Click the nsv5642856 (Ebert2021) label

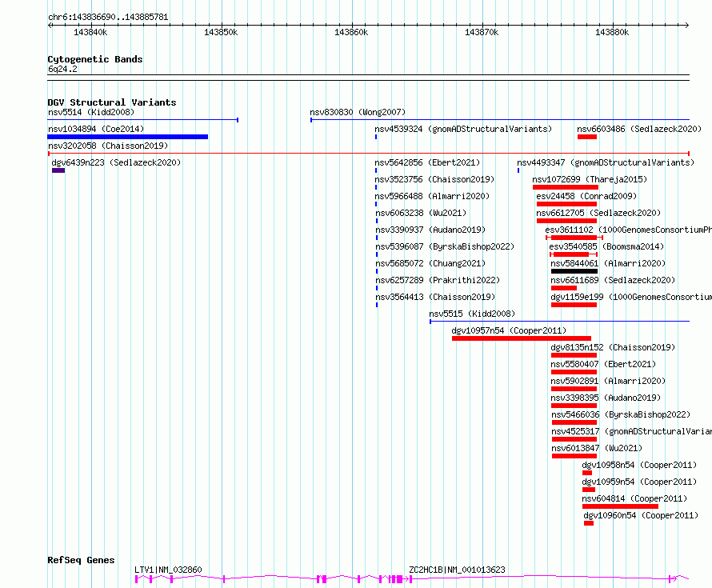click(x=427, y=162)
